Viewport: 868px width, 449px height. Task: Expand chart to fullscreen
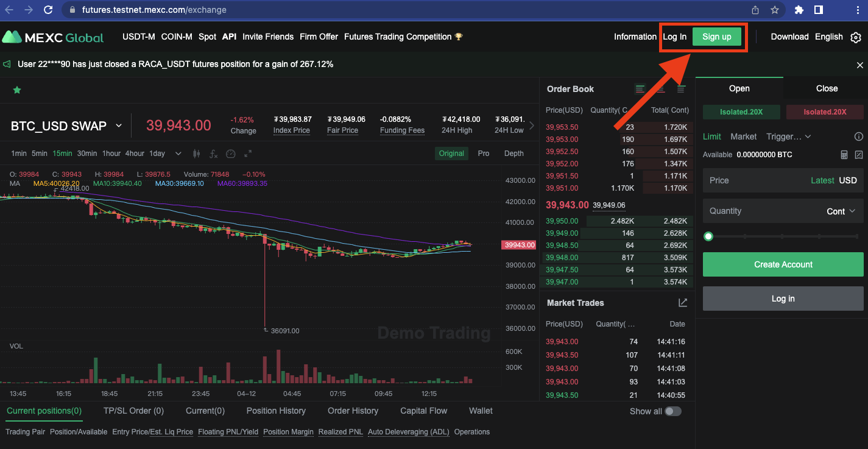pyautogui.click(x=248, y=154)
